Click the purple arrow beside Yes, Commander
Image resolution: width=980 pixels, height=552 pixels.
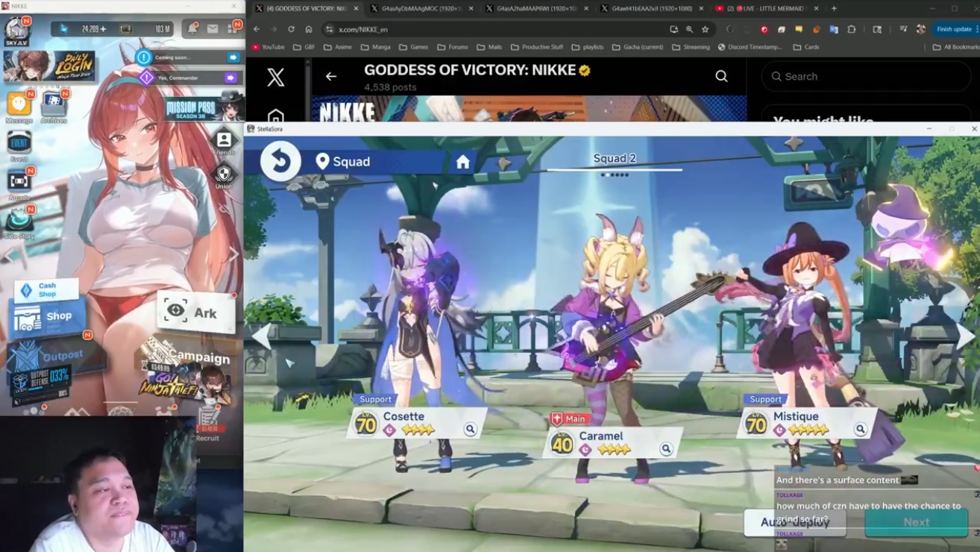[230, 78]
